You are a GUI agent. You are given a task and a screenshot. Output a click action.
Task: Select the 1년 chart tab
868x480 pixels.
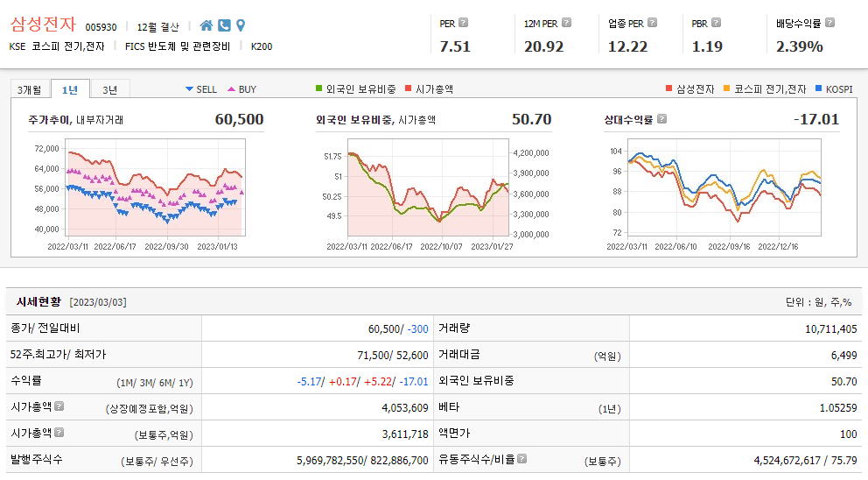pos(70,89)
